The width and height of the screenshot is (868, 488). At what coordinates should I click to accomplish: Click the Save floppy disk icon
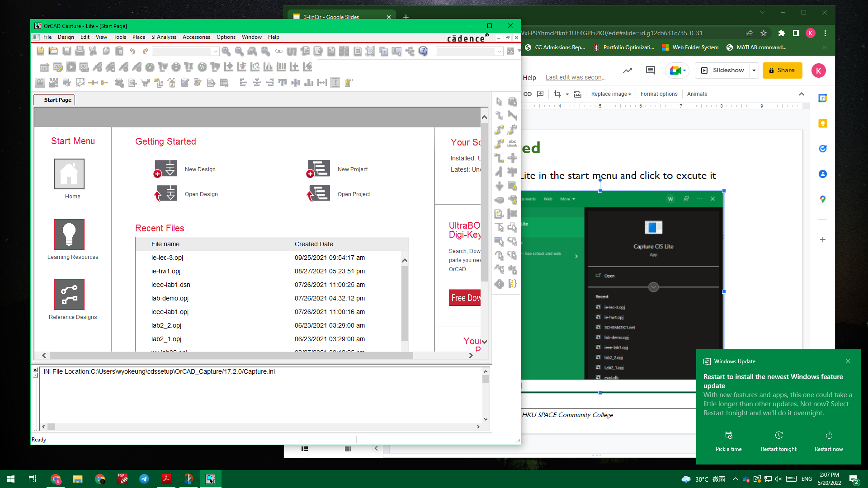pos(66,51)
